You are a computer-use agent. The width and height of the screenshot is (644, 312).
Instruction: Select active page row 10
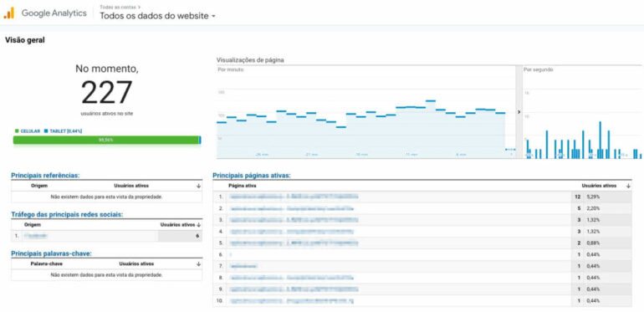pos(422,301)
